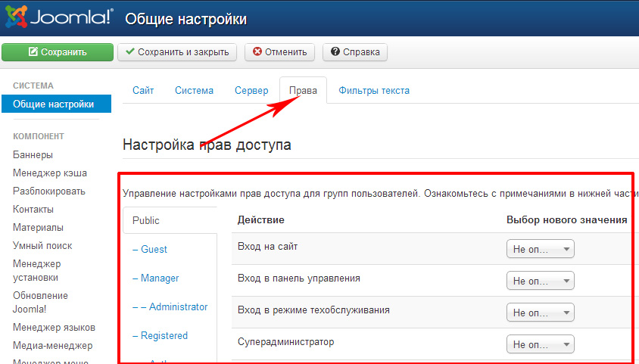Expand the Вход на сайт dropdown

pos(540,249)
